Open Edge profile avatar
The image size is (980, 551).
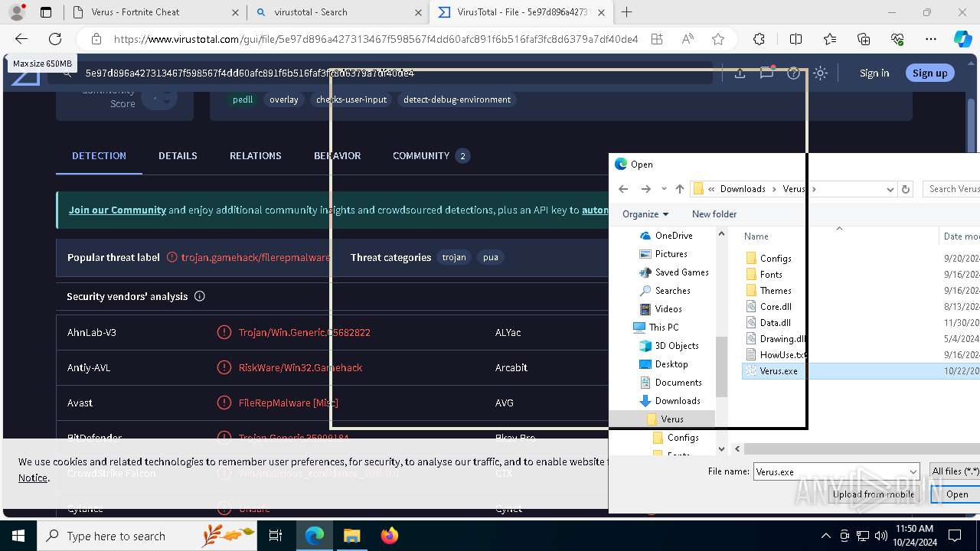[17, 12]
